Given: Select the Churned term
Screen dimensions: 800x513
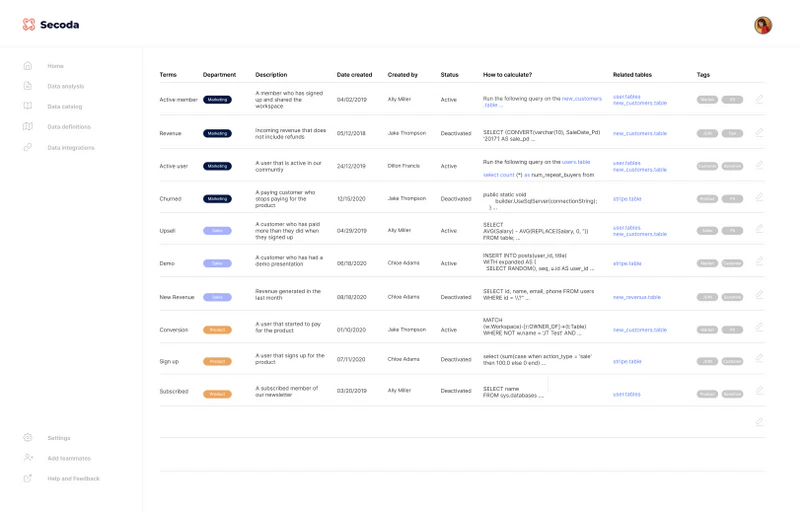Looking at the screenshot, I should coord(170,199).
